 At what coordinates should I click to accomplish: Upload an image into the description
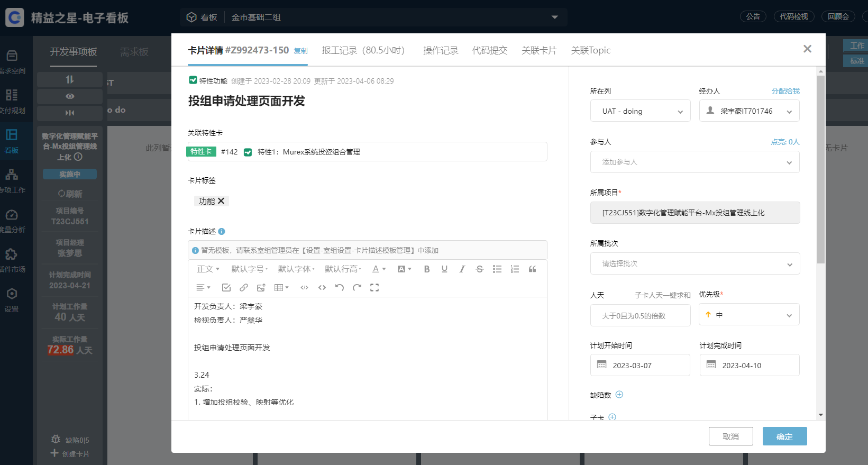[261, 288]
